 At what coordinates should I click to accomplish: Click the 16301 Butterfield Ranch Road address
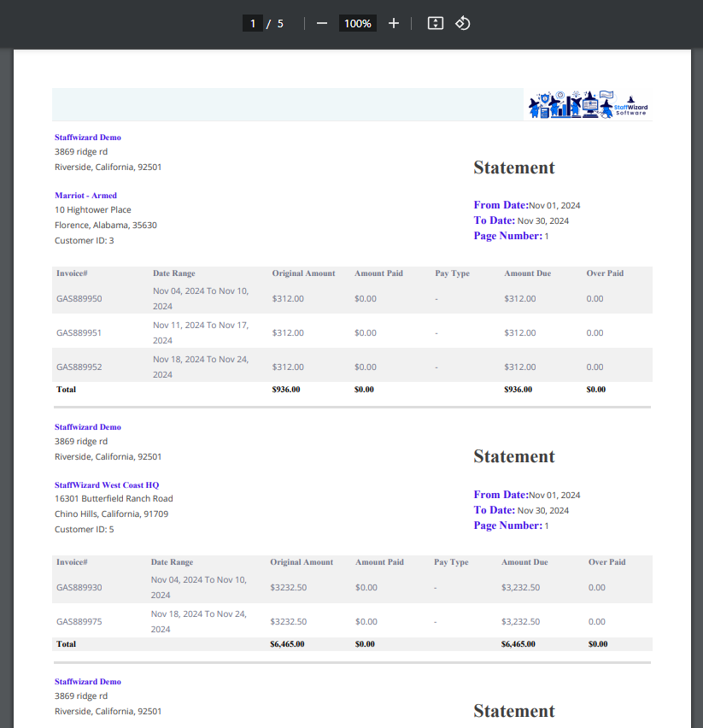(114, 499)
